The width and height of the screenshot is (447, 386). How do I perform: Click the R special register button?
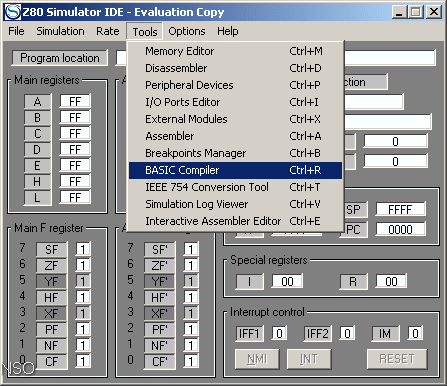(x=353, y=282)
